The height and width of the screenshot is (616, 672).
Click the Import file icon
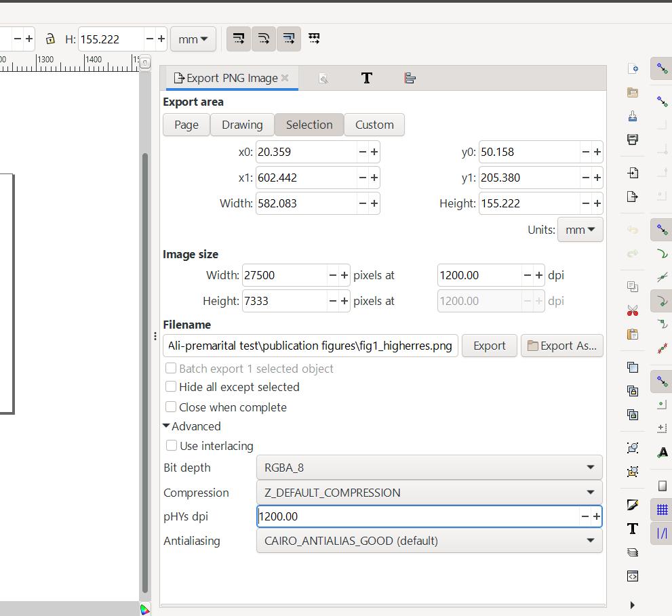click(633, 172)
